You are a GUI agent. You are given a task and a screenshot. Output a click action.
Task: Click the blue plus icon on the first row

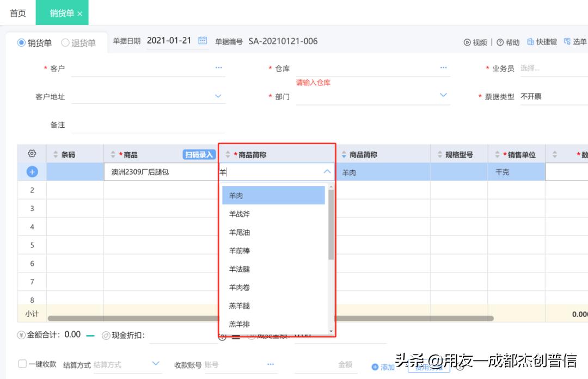31,171
